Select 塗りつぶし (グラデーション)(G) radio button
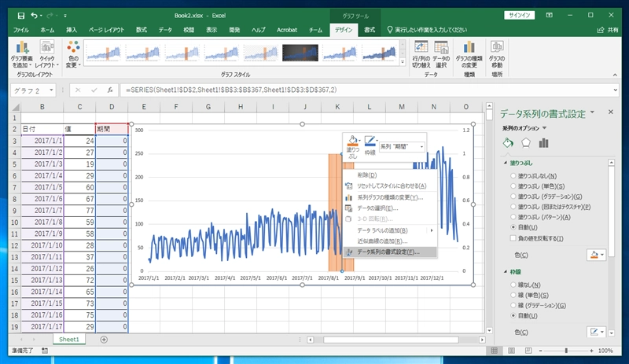Screen dimensions: 629x364 pos(513,197)
